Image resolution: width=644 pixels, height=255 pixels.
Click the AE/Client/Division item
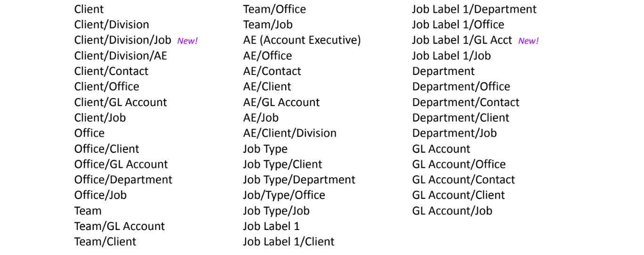[290, 133]
